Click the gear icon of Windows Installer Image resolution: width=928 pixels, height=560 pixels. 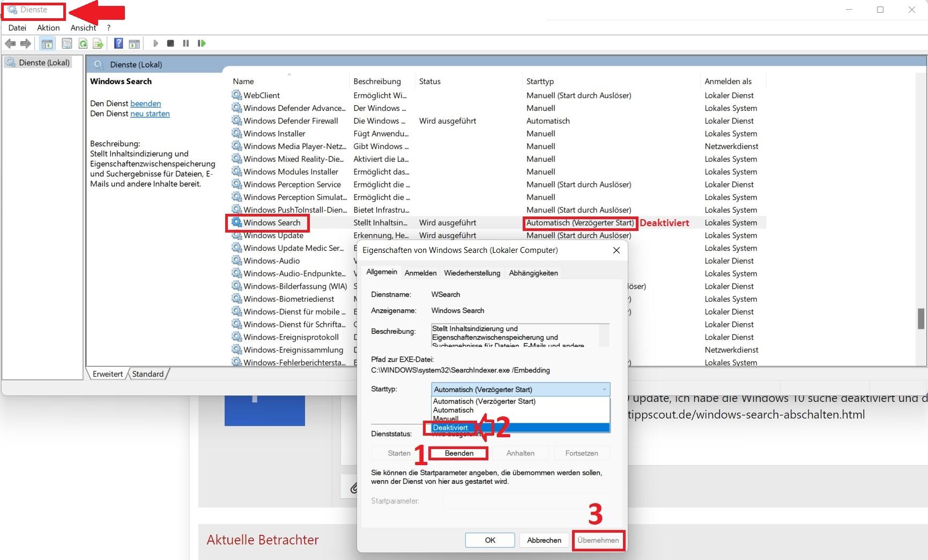(236, 133)
